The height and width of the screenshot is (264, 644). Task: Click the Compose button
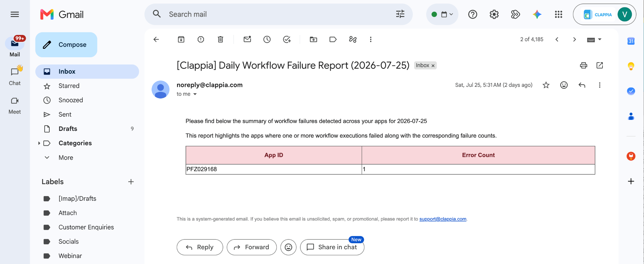[x=66, y=45]
